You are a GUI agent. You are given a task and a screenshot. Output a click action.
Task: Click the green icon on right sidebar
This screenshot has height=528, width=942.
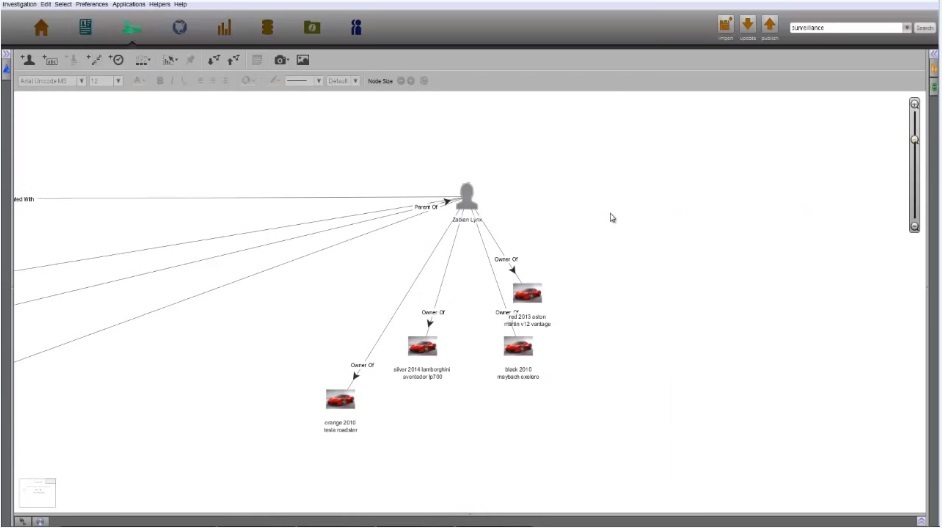[934, 88]
